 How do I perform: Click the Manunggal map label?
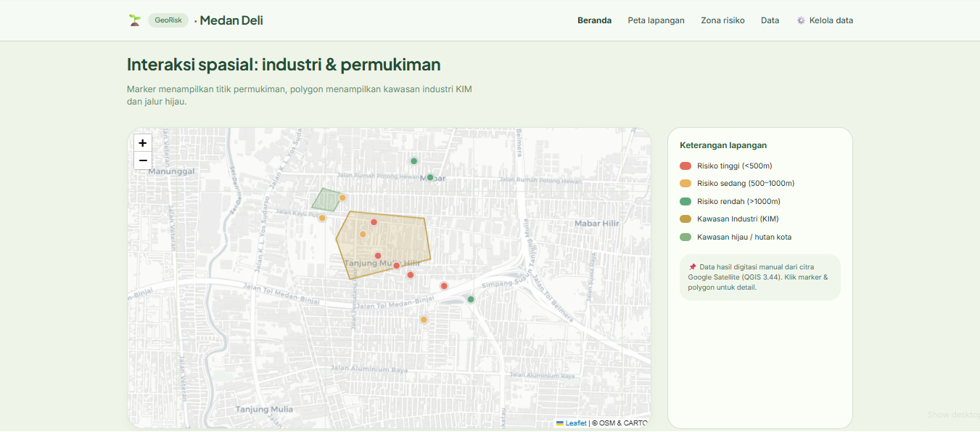172,171
